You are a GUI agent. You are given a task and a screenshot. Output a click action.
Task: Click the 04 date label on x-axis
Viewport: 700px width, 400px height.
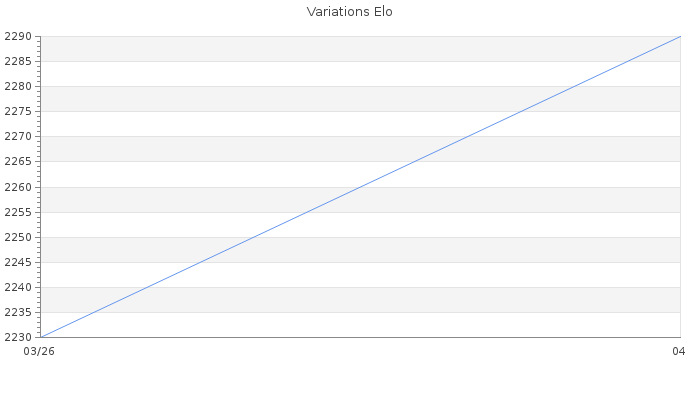678,351
